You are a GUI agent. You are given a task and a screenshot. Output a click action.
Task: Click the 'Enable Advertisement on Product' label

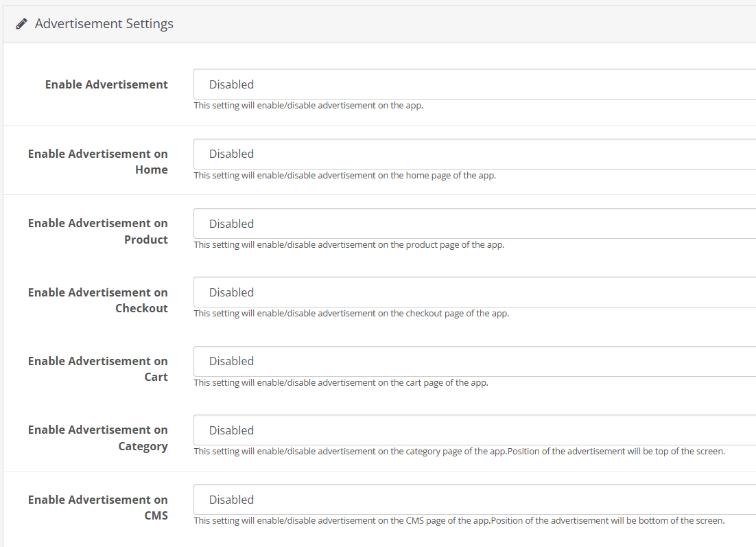tap(98, 231)
